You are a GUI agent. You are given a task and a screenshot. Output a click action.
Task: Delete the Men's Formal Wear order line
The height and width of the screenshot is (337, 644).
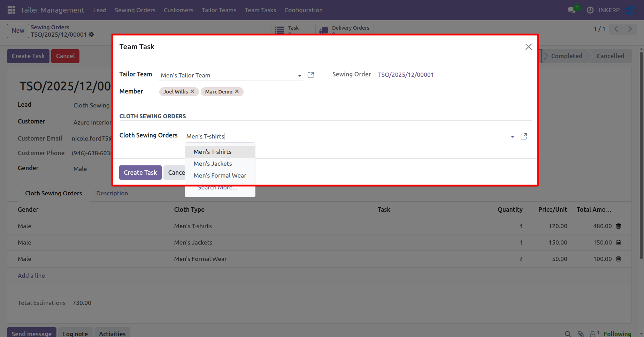pos(619,259)
